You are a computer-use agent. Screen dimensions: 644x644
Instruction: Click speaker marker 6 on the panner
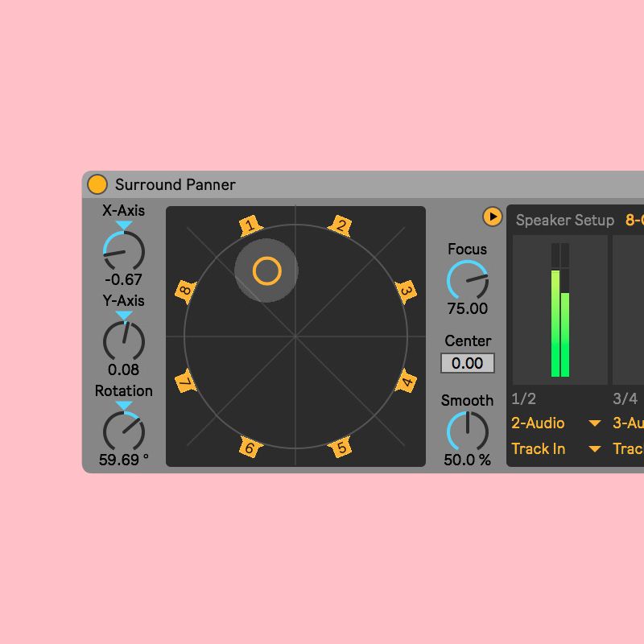coord(250,447)
